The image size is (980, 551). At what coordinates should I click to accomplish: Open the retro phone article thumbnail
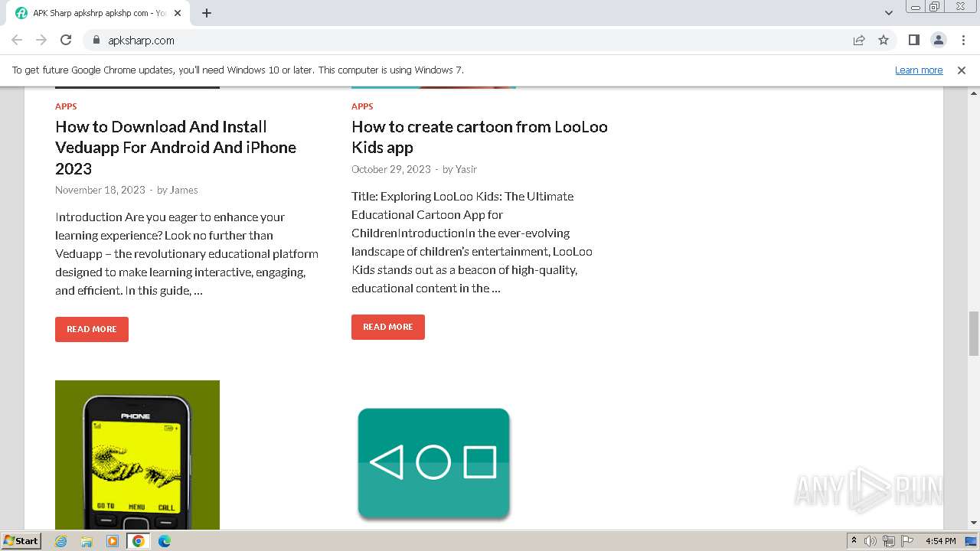[x=137, y=455]
